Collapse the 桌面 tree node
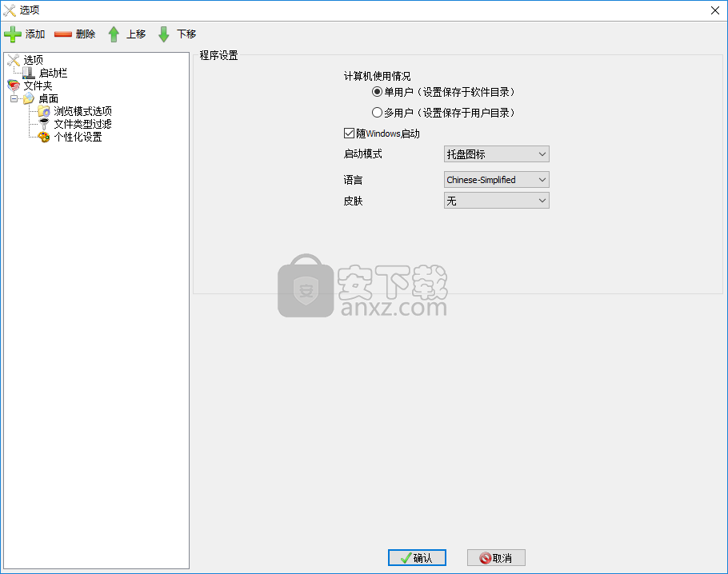Screen dimensions: 728x574 [14, 98]
